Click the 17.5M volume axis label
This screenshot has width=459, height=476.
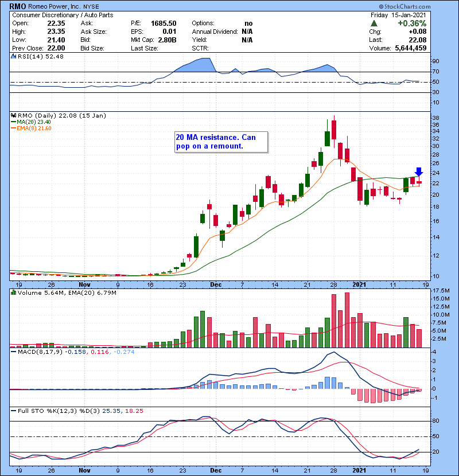coord(441,291)
